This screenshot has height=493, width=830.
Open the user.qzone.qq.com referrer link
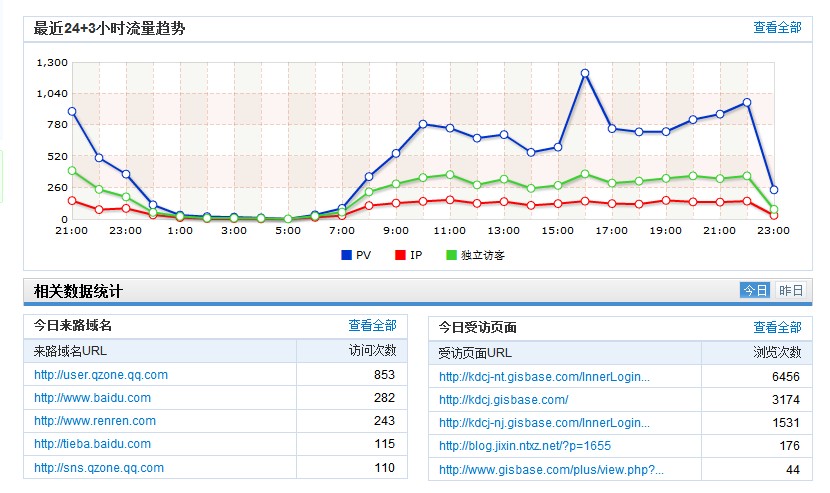tap(101, 375)
